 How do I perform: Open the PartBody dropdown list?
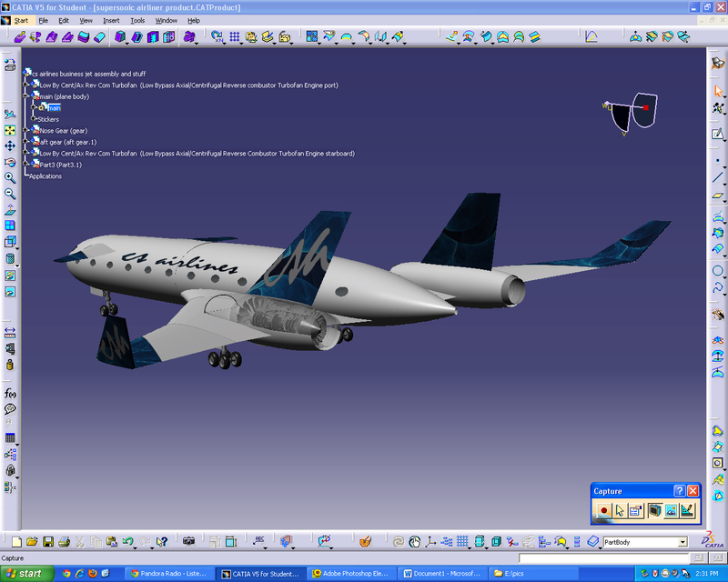(x=684, y=541)
